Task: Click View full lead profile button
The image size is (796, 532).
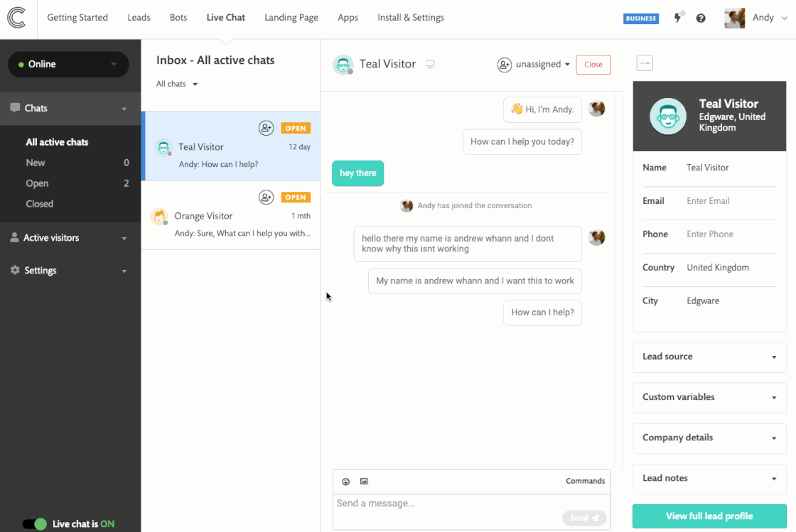Action: [x=709, y=516]
